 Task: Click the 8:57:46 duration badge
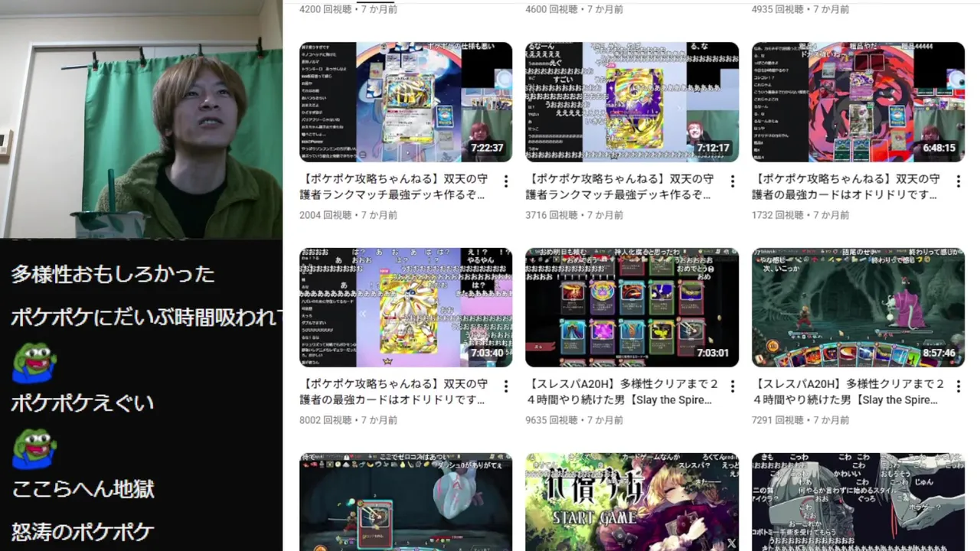pos(939,353)
